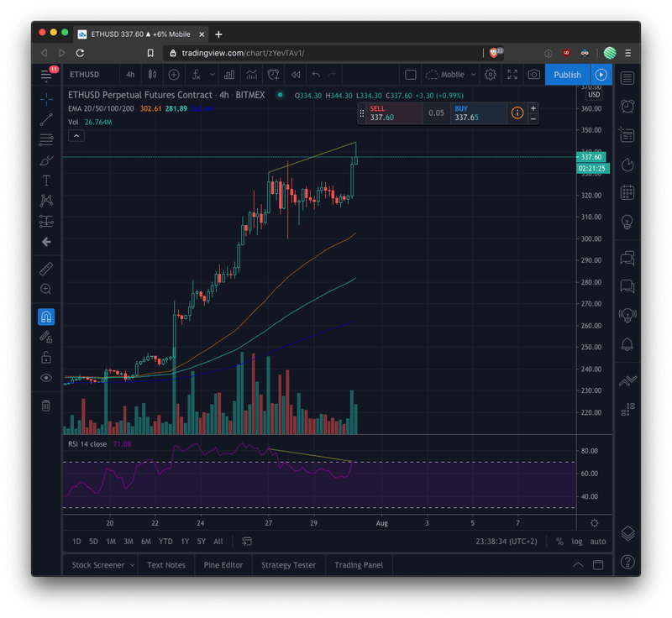The height and width of the screenshot is (618, 672).
Task: Click the blue Publish button
Action: click(568, 75)
